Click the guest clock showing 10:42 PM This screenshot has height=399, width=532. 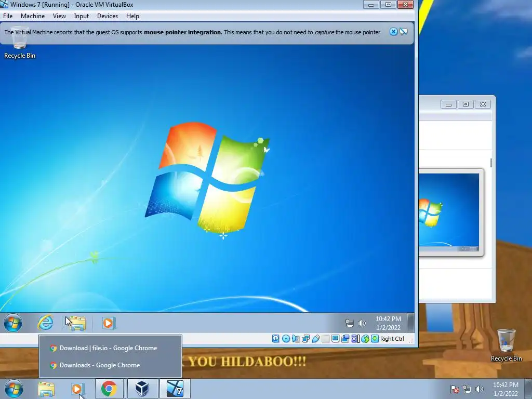[x=388, y=323]
